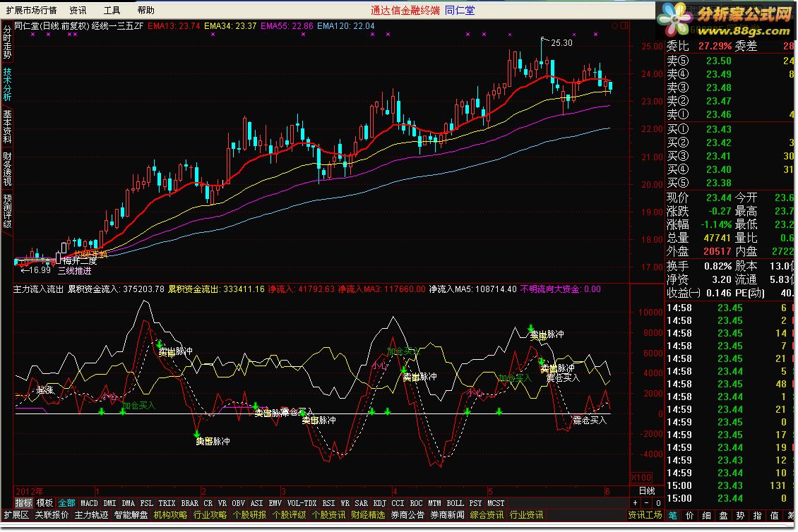Apply the ASI indicator
This screenshot has width=798, height=532.
256,503
